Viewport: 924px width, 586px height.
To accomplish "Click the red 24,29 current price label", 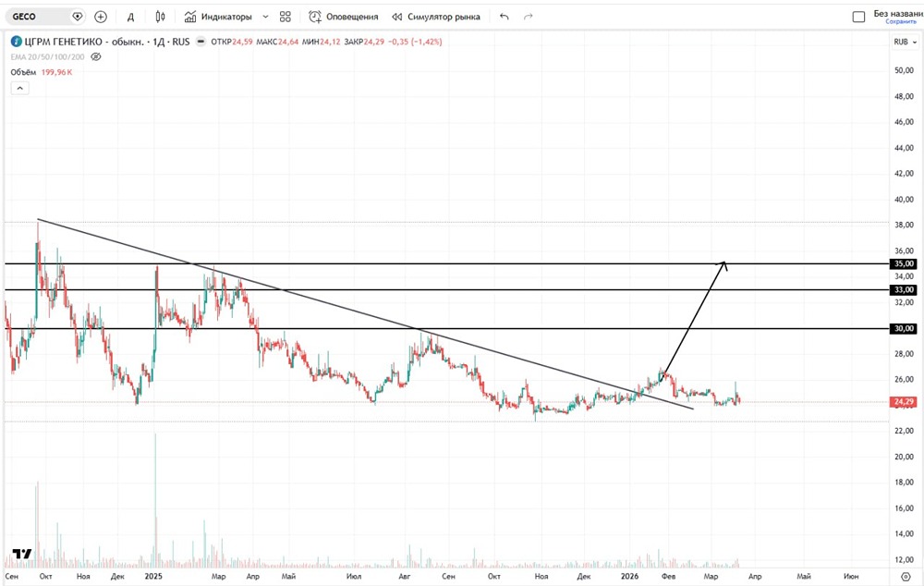I will [903, 402].
